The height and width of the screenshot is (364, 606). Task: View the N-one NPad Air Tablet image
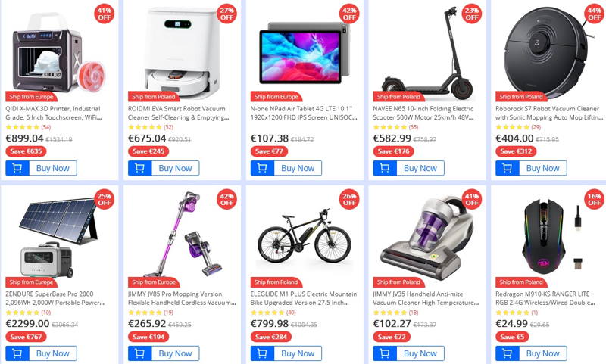coord(305,52)
